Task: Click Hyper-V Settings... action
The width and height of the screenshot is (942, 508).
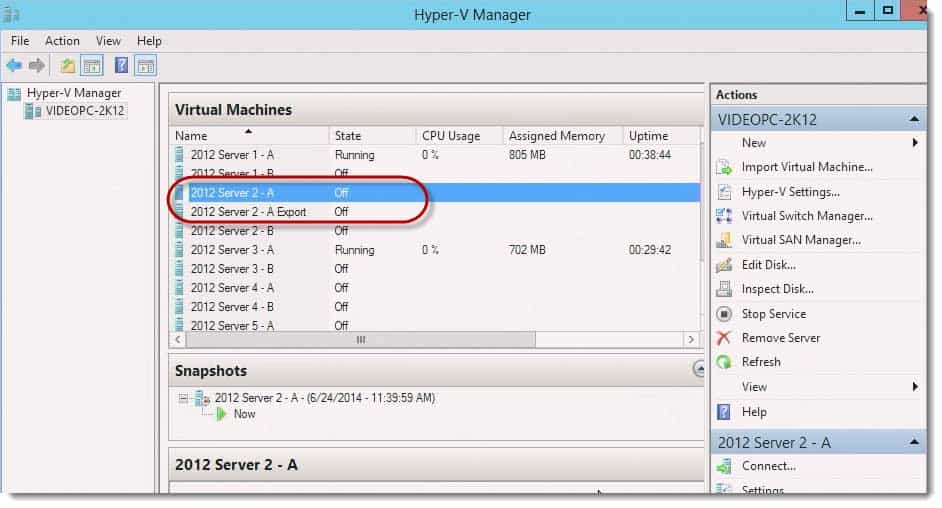Action: point(791,192)
